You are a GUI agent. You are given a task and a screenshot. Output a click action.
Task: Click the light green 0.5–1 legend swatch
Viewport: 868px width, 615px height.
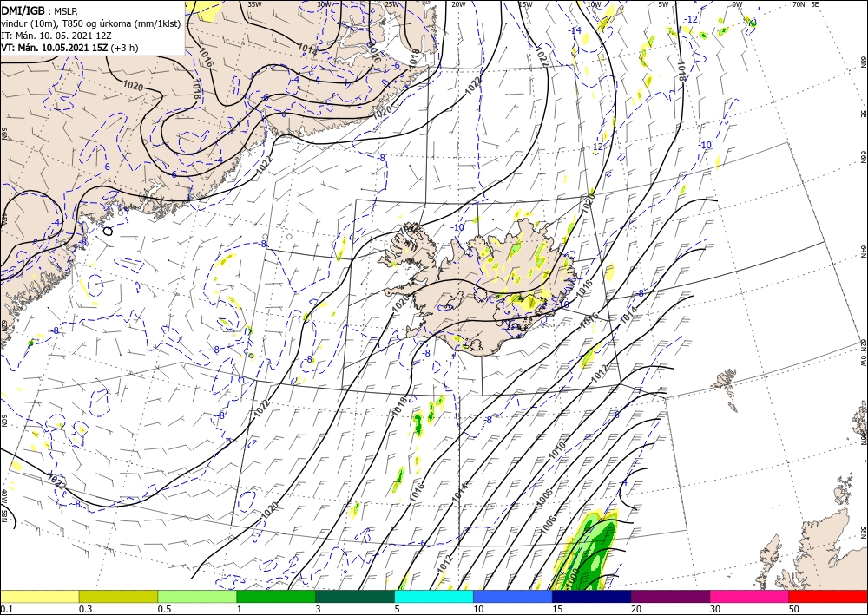197,596
